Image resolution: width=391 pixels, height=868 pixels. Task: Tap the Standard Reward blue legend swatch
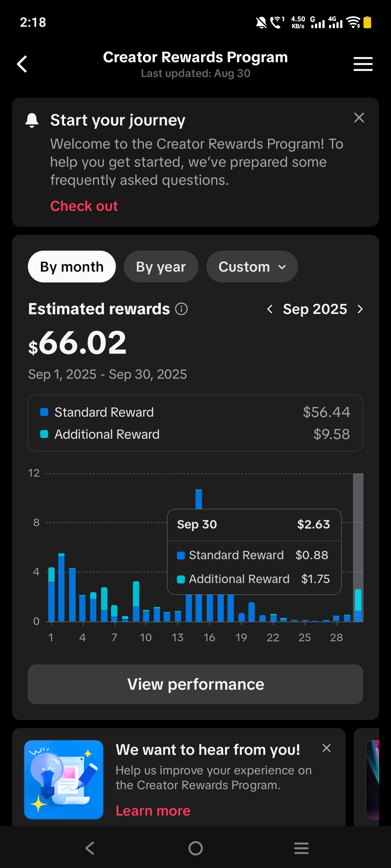pos(44,412)
